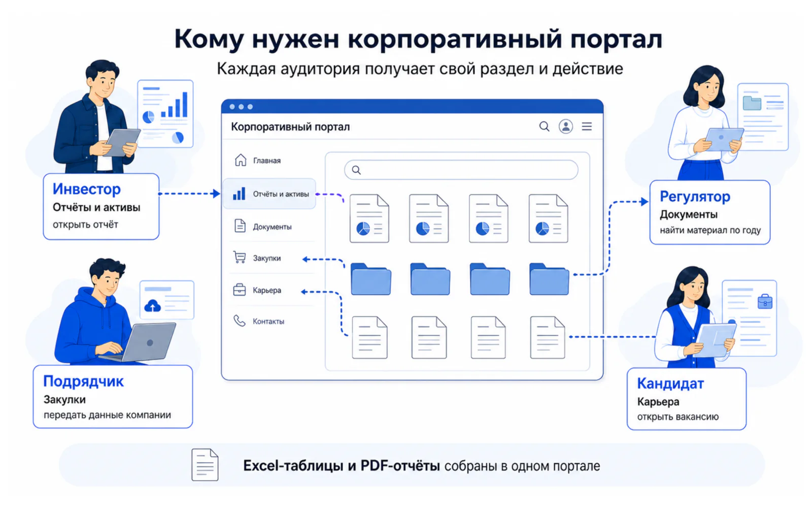Click the Кандидат card

pos(686,399)
